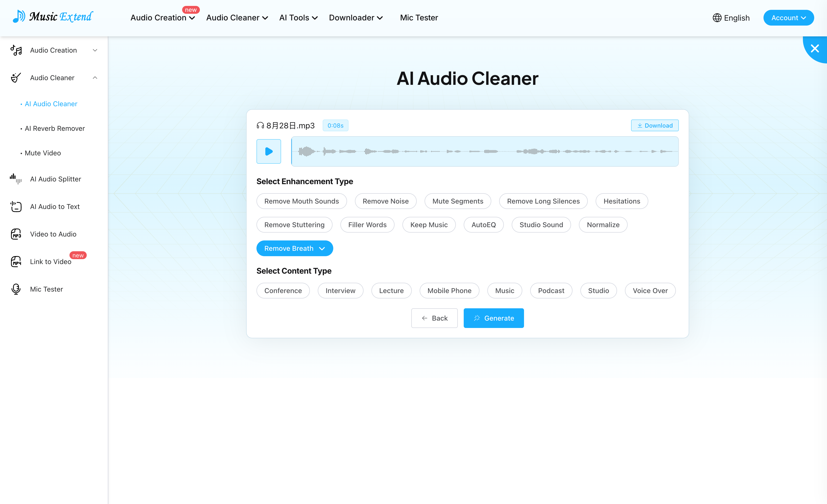Click the Music Extend logo icon
Viewport: 827px width, 504px height.
pos(19,16)
